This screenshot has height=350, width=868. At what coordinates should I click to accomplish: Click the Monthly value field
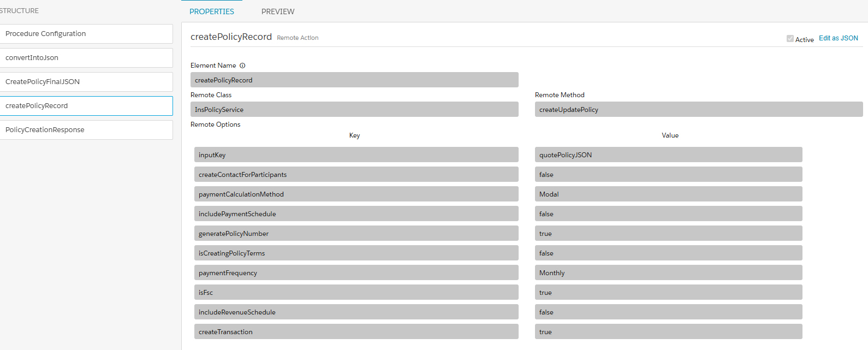pos(668,273)
